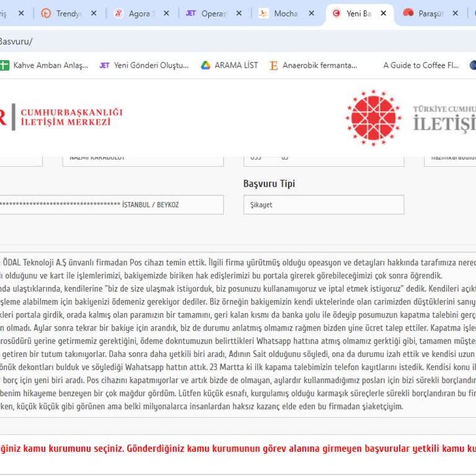
Task: Close the Paraşüt tab
Action: pos(456,14)
